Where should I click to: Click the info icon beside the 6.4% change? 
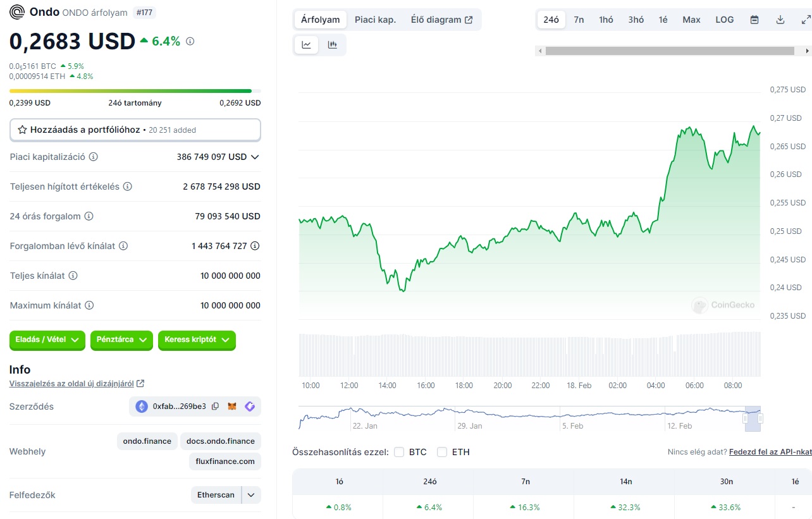190,41
